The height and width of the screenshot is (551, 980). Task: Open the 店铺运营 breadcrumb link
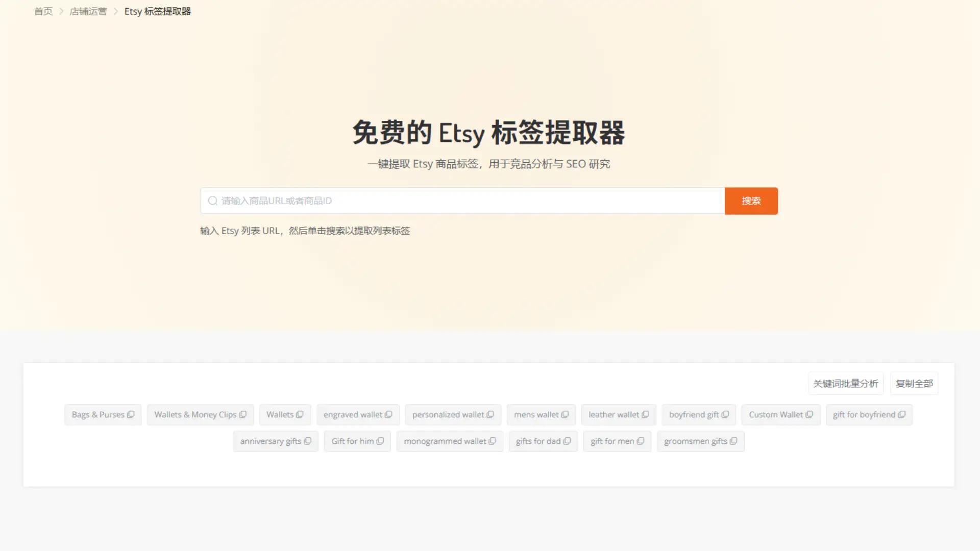tap(89, 11)
